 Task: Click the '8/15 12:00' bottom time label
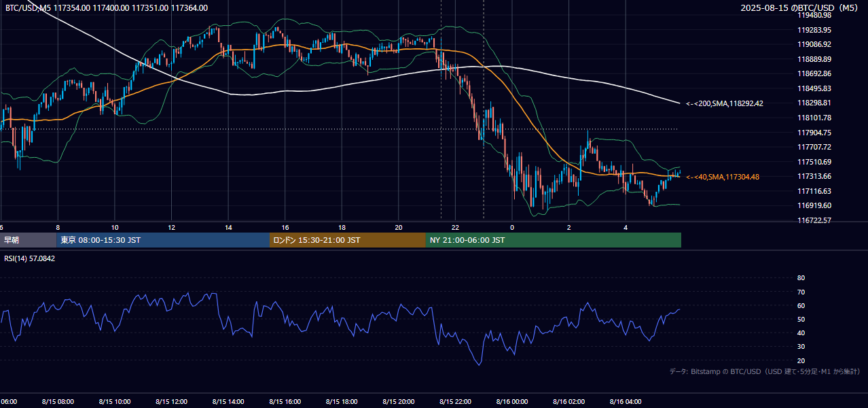(x=172, y=402)
